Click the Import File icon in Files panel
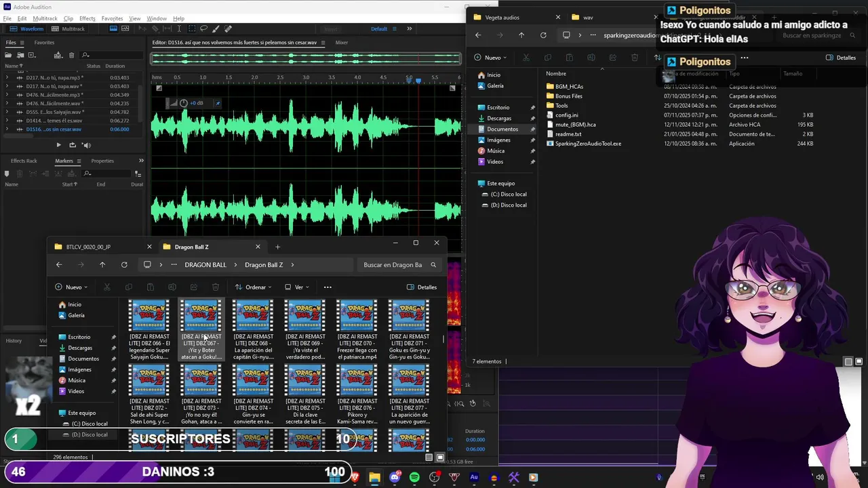868x488 pixels. coord(20,55)
